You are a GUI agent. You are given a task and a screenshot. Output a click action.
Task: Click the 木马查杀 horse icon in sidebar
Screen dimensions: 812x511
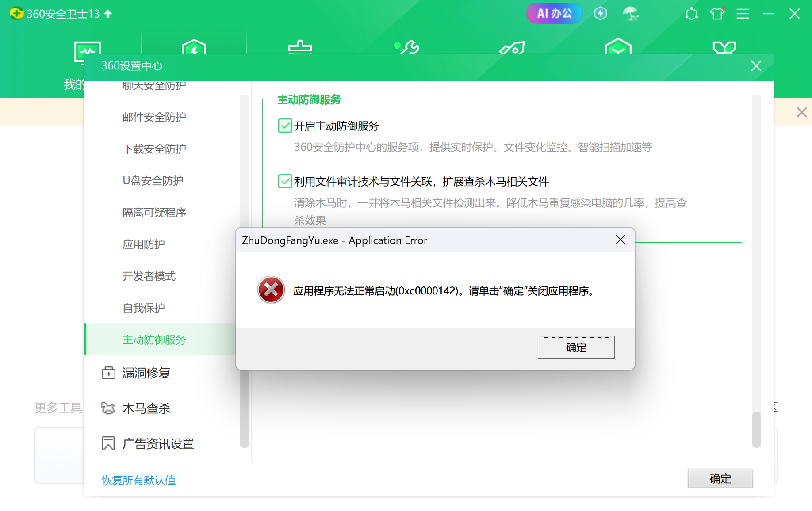108,408
